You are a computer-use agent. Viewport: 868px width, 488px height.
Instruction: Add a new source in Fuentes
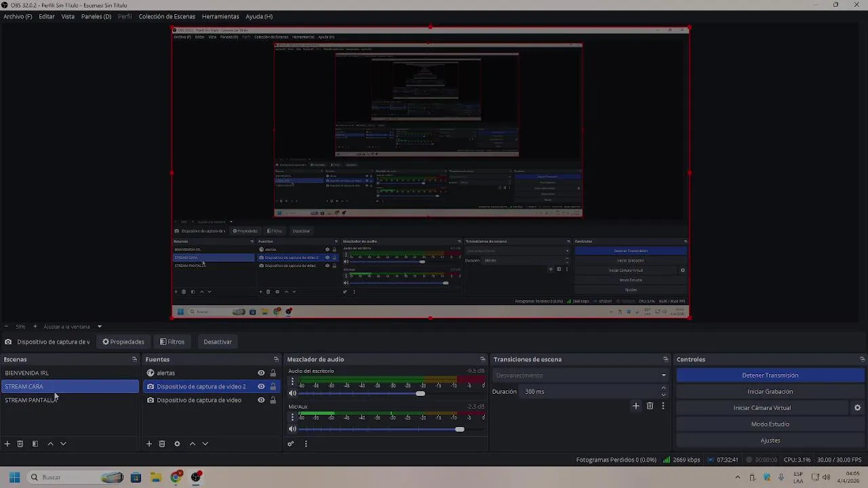149,444
